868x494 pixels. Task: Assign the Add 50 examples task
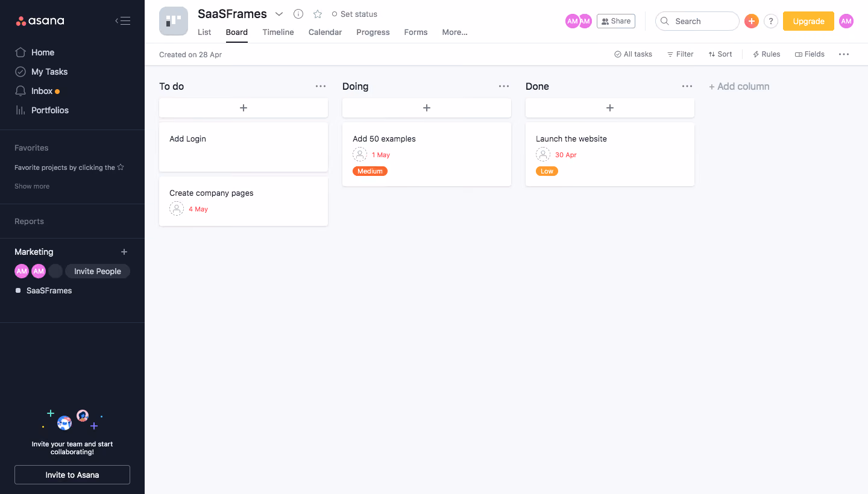pos(360,155)
